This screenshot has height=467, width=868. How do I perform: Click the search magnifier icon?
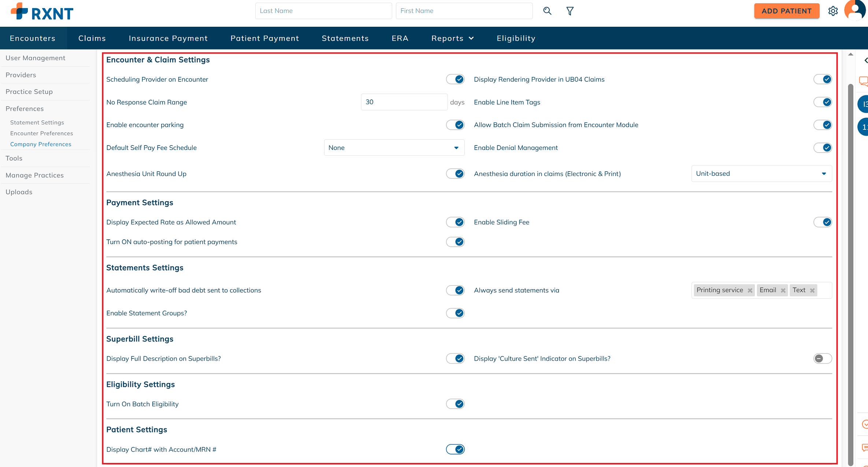(x=547, y=11)
